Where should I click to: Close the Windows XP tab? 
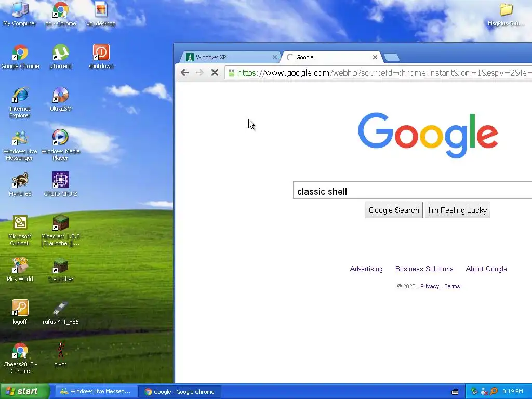point(275,57)
